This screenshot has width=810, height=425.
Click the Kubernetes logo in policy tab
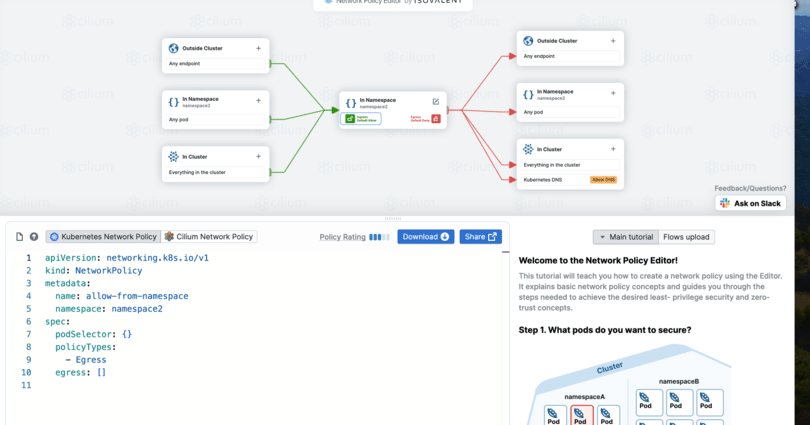tap(54, 237)
